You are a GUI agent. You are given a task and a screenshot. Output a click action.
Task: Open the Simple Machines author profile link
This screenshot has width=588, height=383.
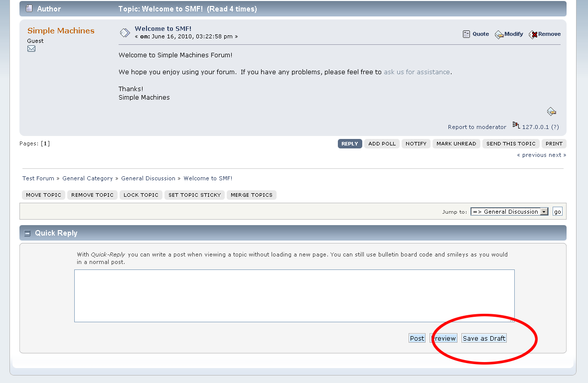click(61, 31)
